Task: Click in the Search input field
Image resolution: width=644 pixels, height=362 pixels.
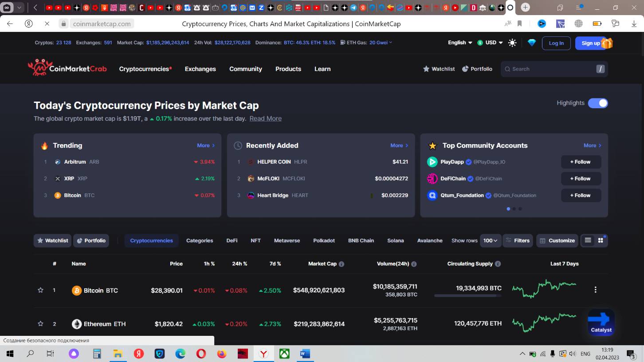Action: pos(554,69)
